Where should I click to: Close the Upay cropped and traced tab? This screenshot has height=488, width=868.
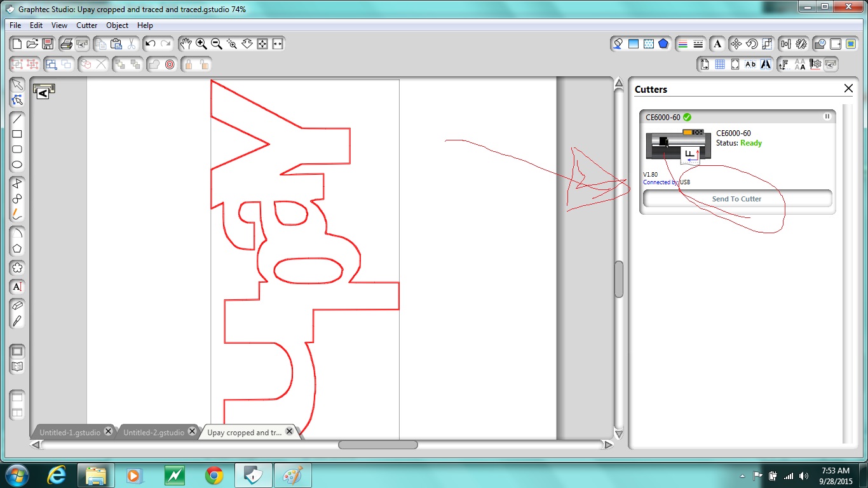pyautogui.click(x=289, y=431)
